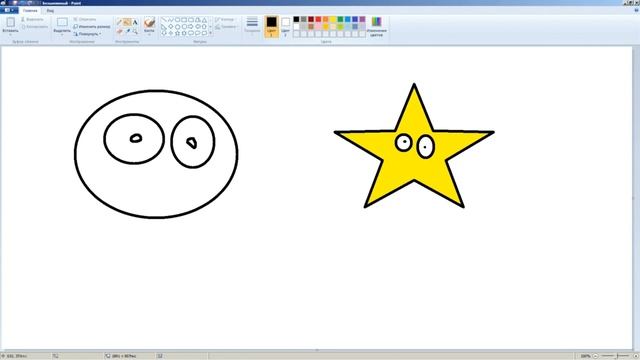This screenshot has height=360, width=640.
Task: Click the Edit colors (Изменение цветов) icon
Action: [x=376, y=22]
